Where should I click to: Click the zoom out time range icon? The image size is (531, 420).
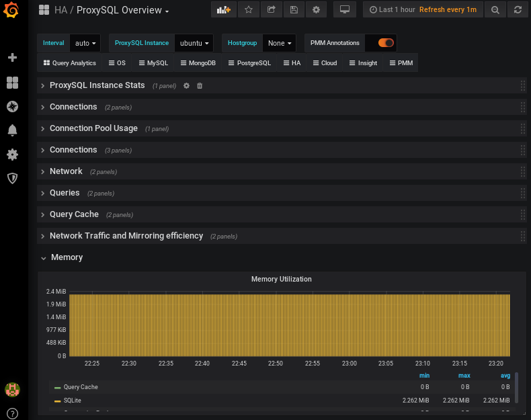495,10
